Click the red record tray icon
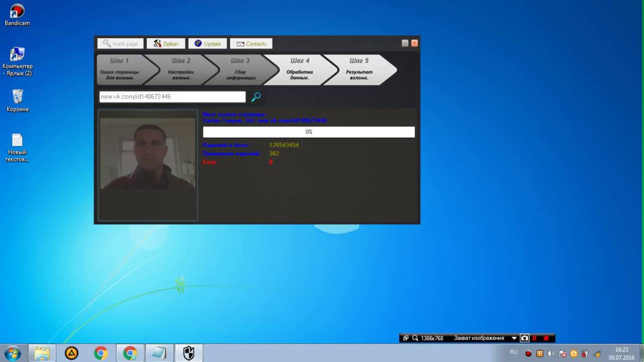 tap(528, 353)
